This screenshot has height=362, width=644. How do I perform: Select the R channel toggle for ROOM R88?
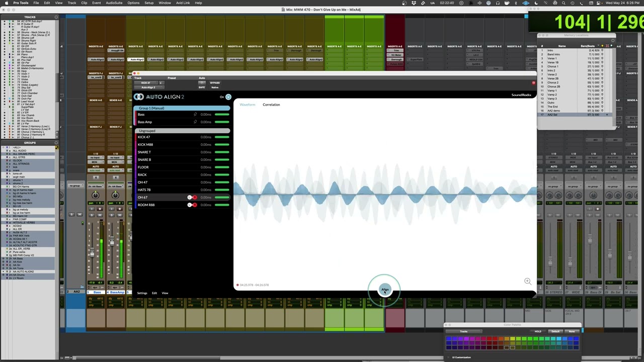tap(194, 205)
